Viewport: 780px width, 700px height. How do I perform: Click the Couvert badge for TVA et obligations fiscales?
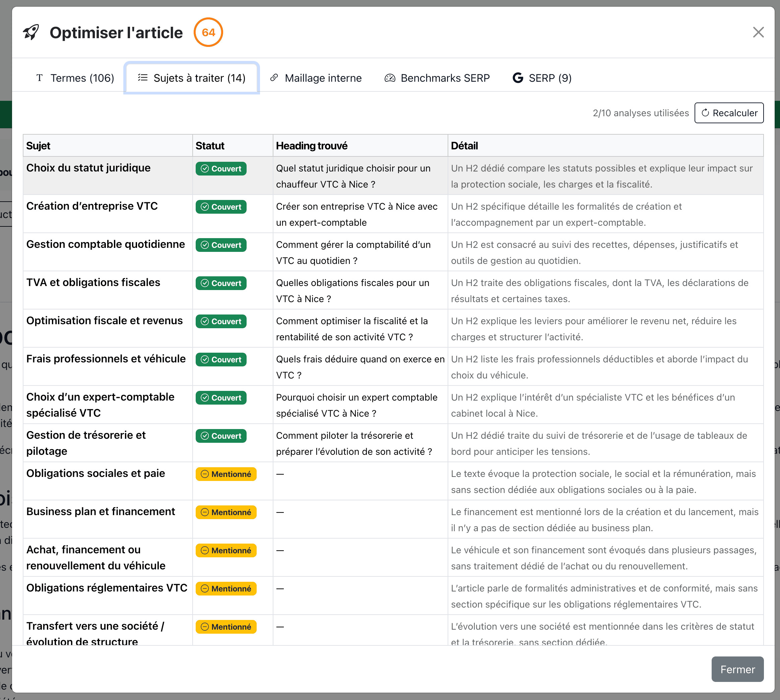coord(221,283)
